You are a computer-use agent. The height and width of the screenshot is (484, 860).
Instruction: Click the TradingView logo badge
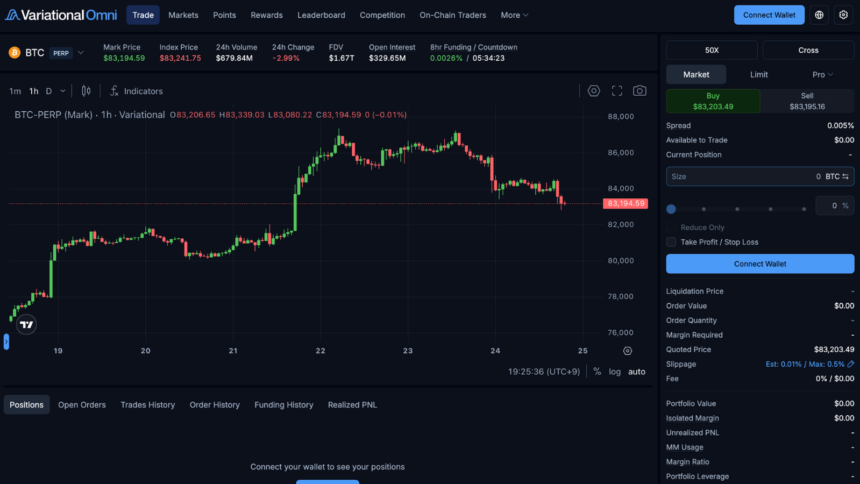pos(26,325)
